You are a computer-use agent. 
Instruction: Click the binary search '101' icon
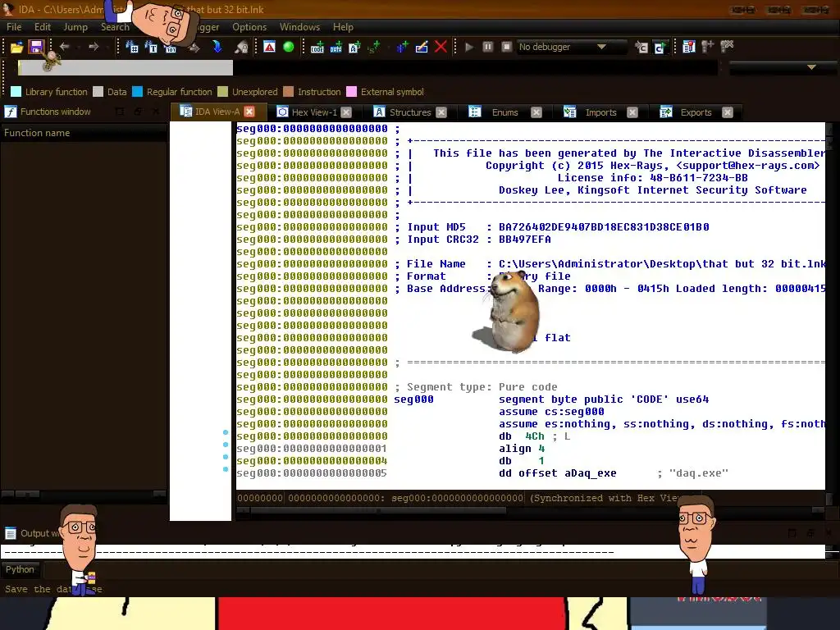(171, 48)
